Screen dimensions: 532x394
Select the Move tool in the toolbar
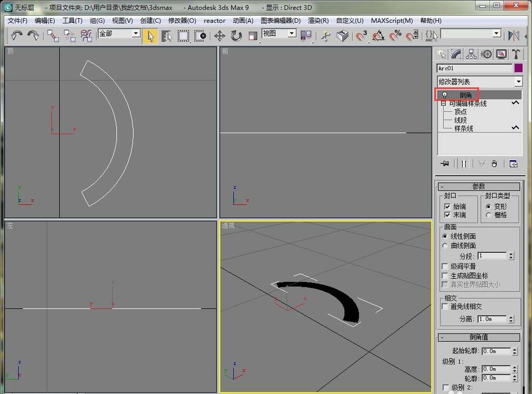(x=219, y=36)
